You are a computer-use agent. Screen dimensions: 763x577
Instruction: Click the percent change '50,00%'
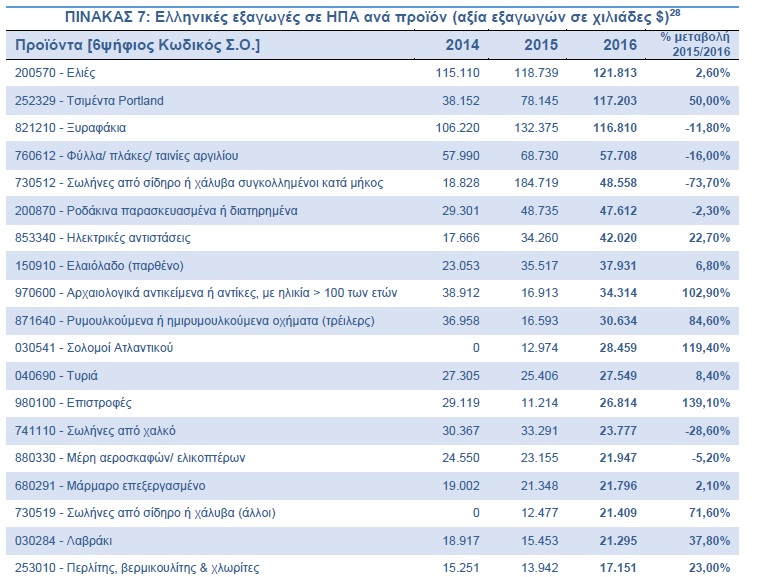click(x=709, y=101)
